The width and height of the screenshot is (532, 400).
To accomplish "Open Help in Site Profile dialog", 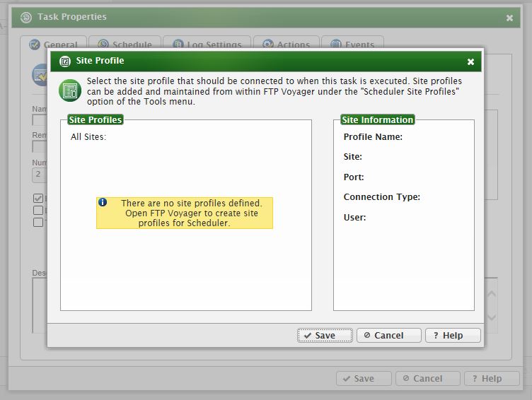I will pos(453,335).
